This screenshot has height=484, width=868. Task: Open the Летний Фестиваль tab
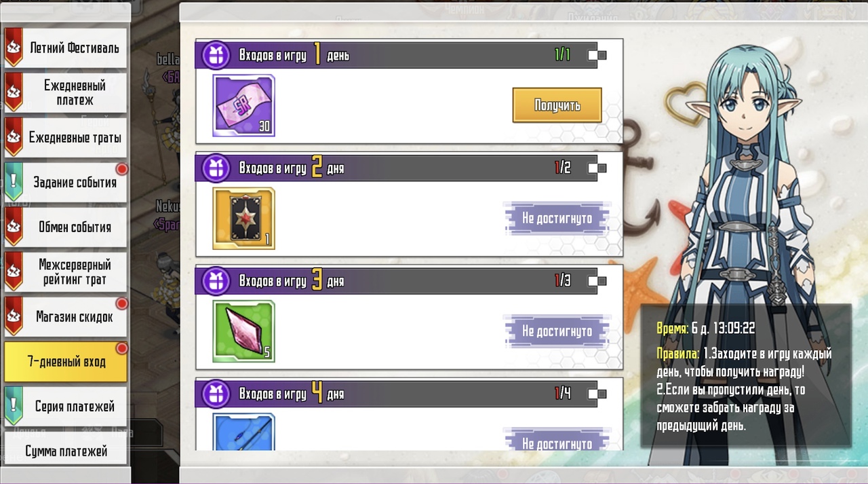[x=66, y=48]
